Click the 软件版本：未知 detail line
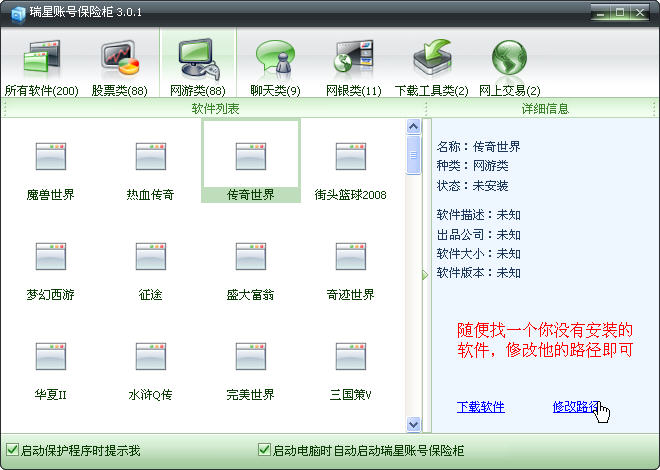This screenshot has width=660, height=470. [x=478, y=273]
